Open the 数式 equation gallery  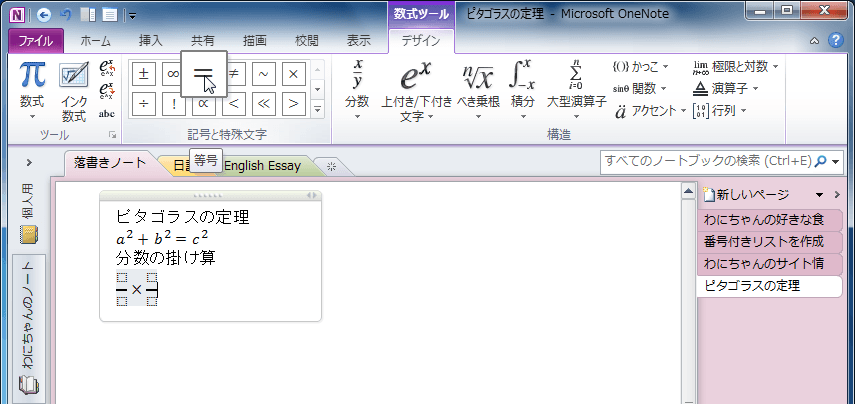point(32,91)
